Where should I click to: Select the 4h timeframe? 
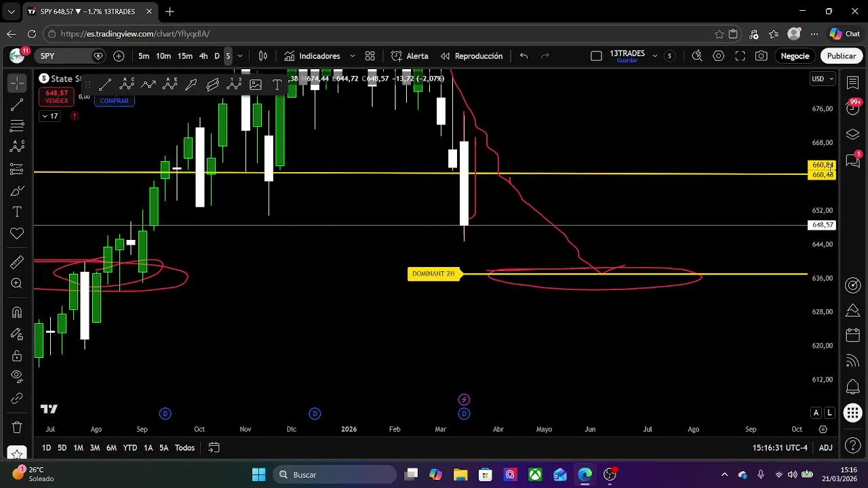[x=203, y=56]
